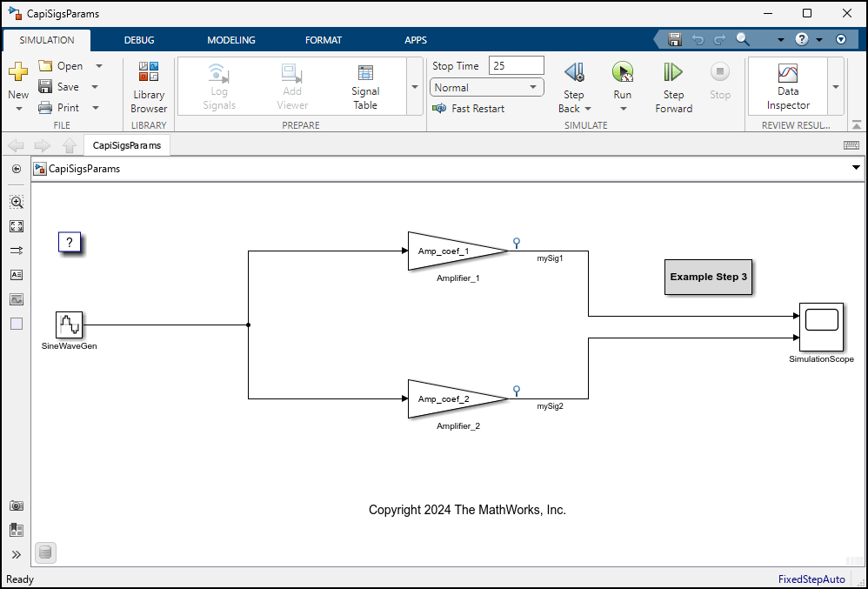Switch to the DEBUG tab

pos(139,40)
